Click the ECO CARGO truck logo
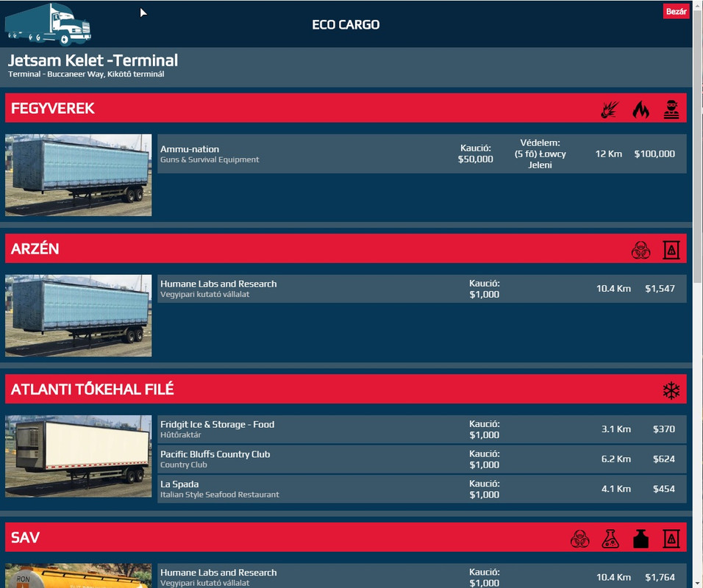The height and width of the screenshot is (588, 703). click(48, 25)
